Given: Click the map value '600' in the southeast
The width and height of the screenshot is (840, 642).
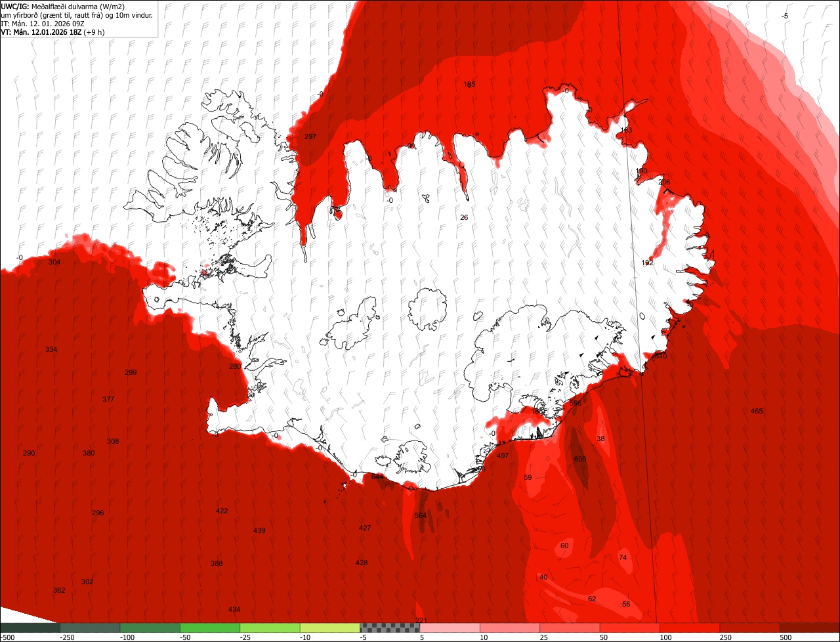Looking at the screenshot, I should coord(580,459).
